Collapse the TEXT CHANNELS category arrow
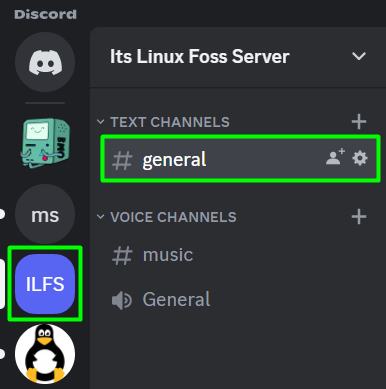This screenshot has height=389, width=386. (100, 122)
